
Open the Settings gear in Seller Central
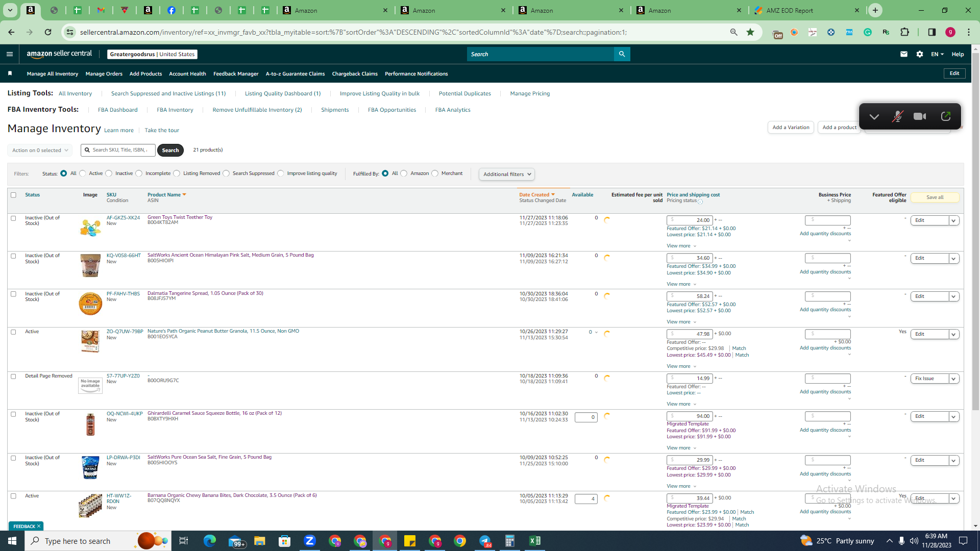point(919,54)
